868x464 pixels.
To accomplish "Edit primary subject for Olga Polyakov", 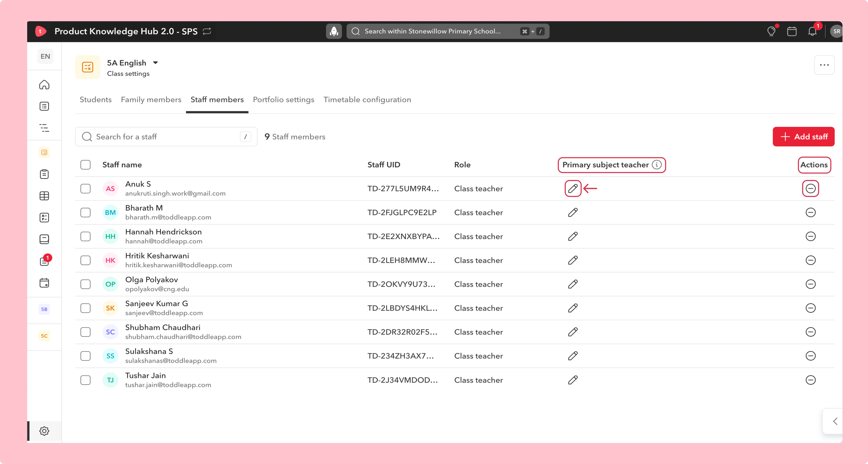I will [573, 284].
